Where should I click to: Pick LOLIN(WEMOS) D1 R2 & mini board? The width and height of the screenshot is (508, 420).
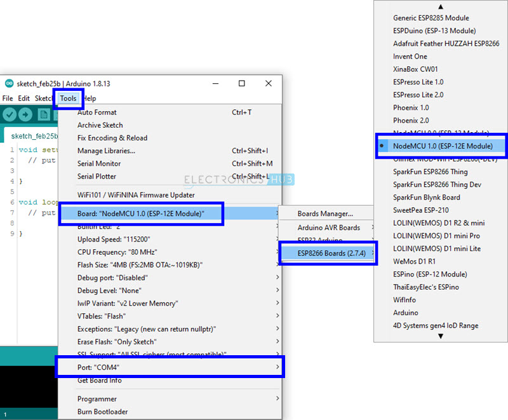[x=439, y=223]
